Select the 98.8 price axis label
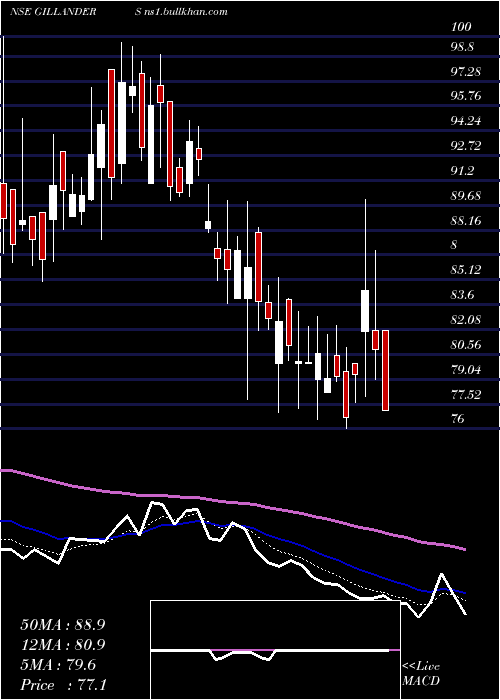The image size is (500, 700). point(462,47)
